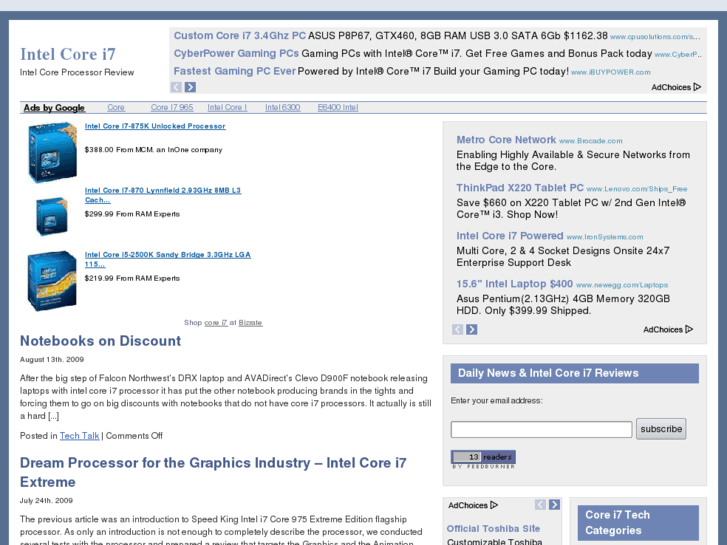Click AdChoices in Metro Core sidebar ad
This screenshot has width=727, height=545.
point(668,329)
